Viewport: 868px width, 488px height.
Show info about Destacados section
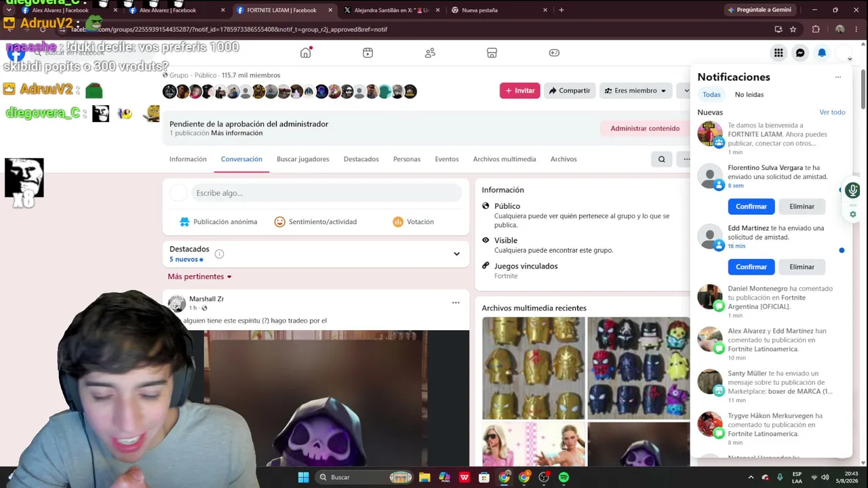[x=219, y=254]
